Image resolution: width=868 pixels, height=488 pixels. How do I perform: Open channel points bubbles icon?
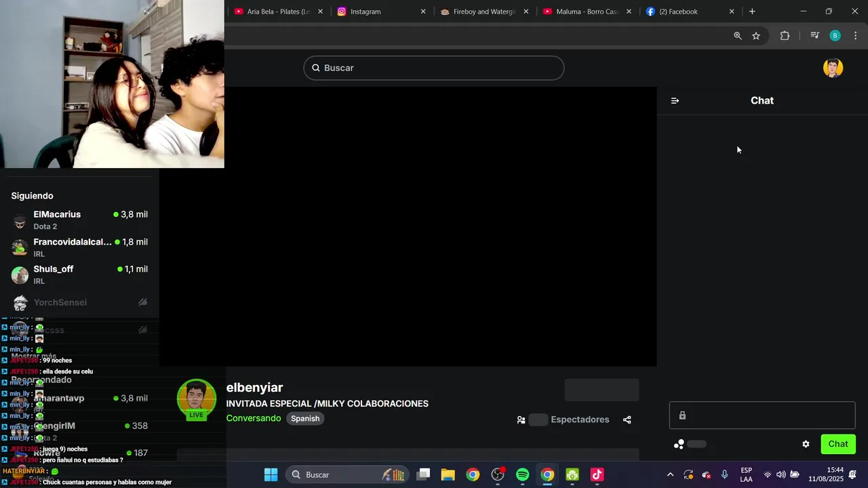pyautogui.click(x=679, y=444)
